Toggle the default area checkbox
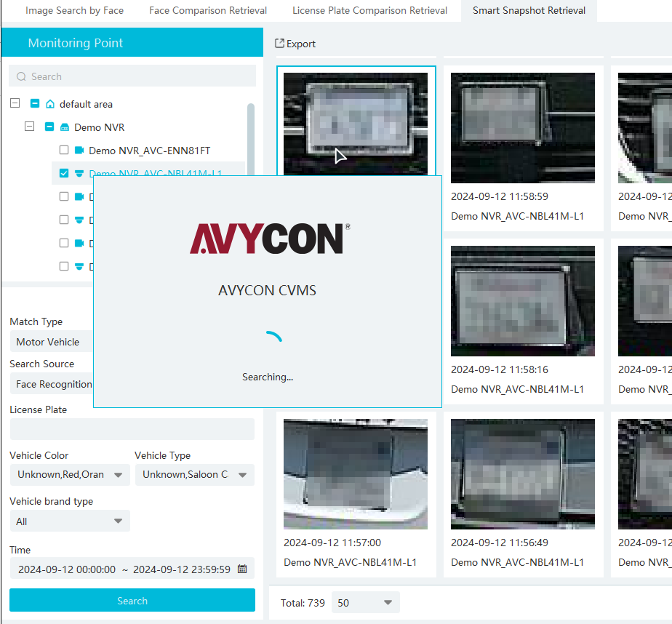Image resolution: width=672 pixels, height=624 pixels. point(35,104)
